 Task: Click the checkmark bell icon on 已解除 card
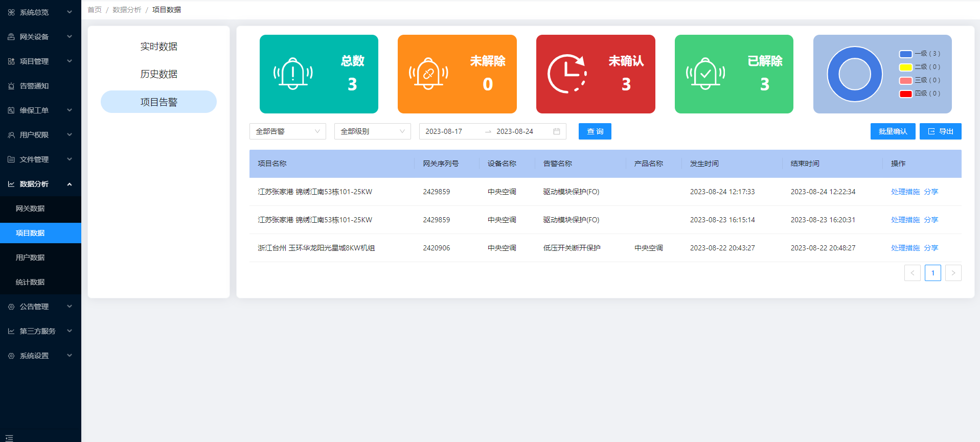click(x=705, y=74)
